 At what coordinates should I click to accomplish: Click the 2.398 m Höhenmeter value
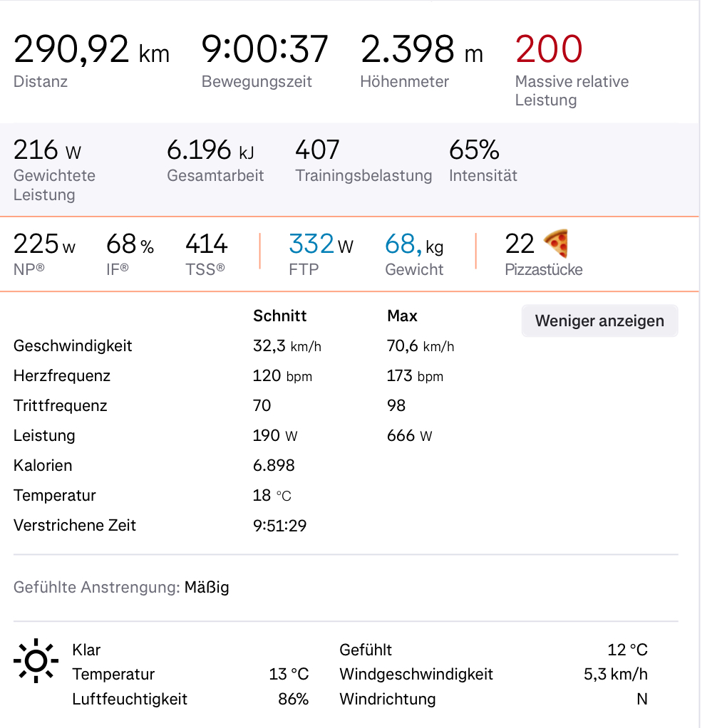click(421, 49)
